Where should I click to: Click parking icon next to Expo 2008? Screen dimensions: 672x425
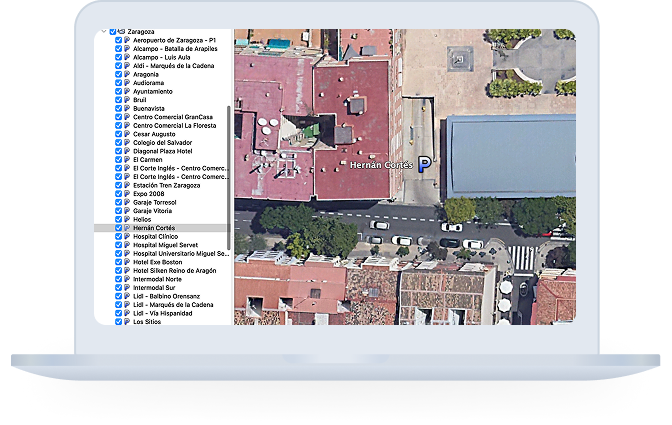coord(127,194)
